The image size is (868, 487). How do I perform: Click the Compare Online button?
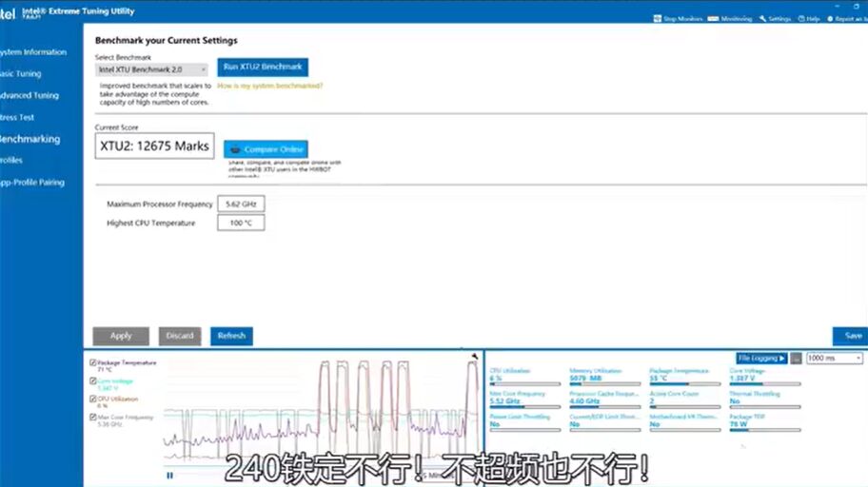click(266, 149)
